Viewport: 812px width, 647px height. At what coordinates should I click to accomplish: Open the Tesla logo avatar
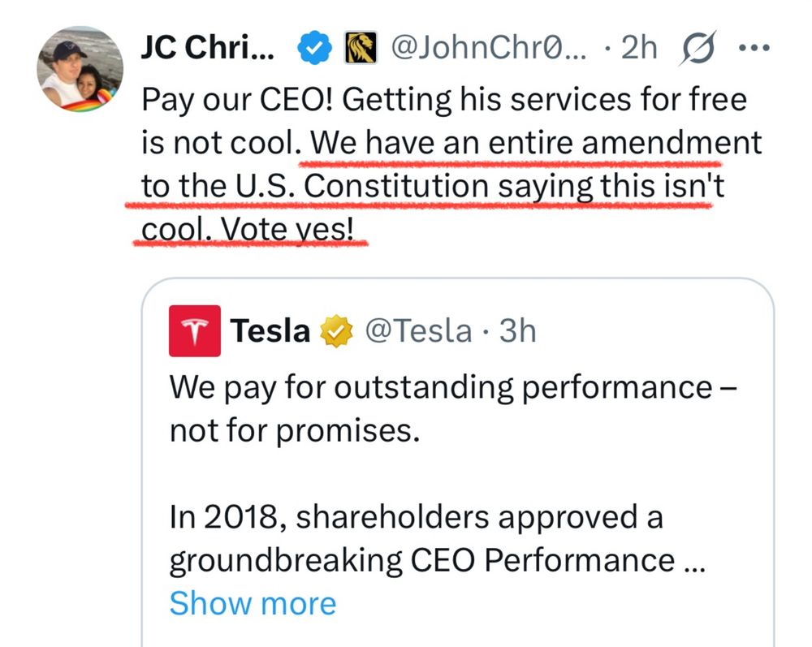click(194, 330)
